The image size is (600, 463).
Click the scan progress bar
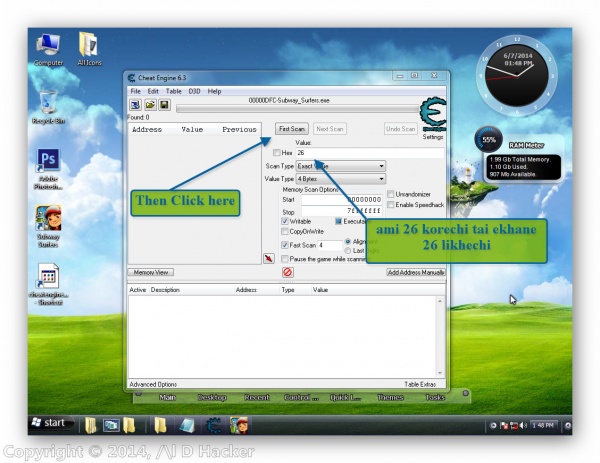[297, 109]
